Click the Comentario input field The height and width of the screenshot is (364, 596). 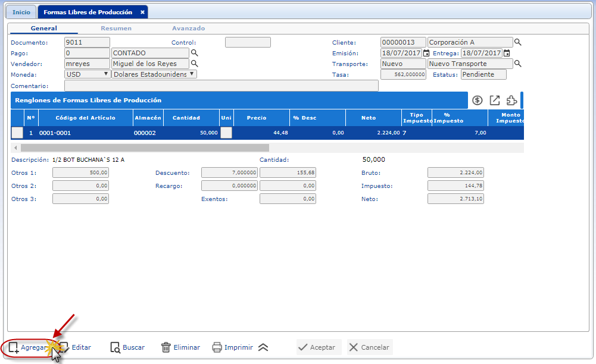221,86
